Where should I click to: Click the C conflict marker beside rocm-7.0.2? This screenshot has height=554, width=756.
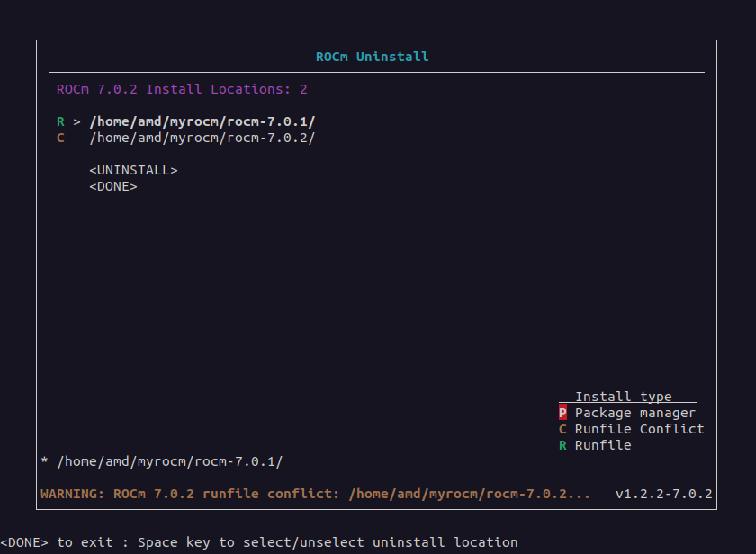pyautogui.click(x=60, y=138)
